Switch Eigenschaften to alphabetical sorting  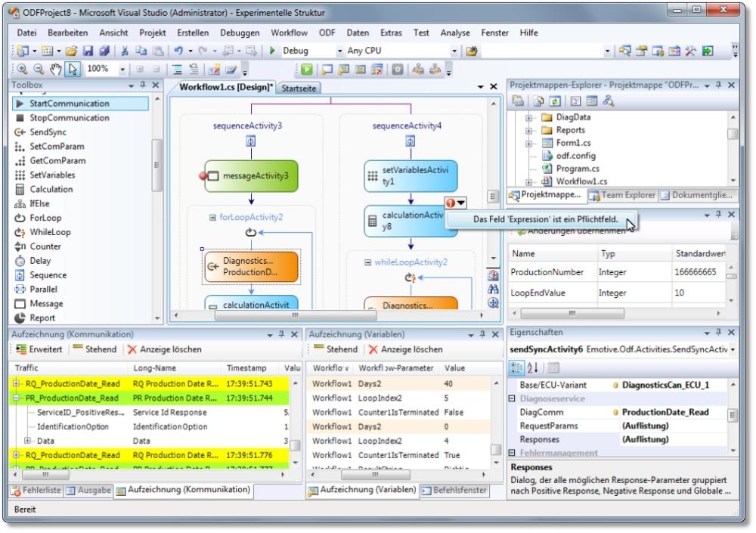532,368
